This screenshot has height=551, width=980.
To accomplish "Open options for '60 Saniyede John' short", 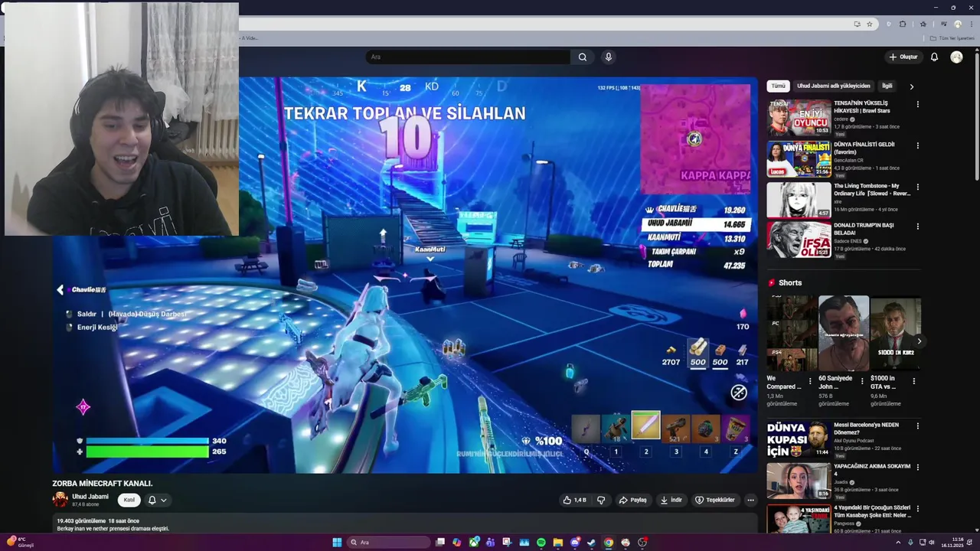I will pyautogui.click(x=862, y=380).
